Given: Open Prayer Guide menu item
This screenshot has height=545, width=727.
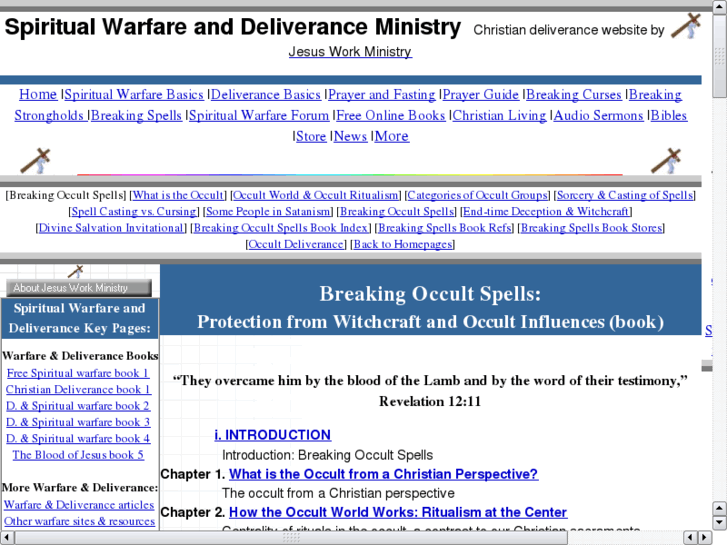Looking at the screenshot, I should [x=480, y=95].
